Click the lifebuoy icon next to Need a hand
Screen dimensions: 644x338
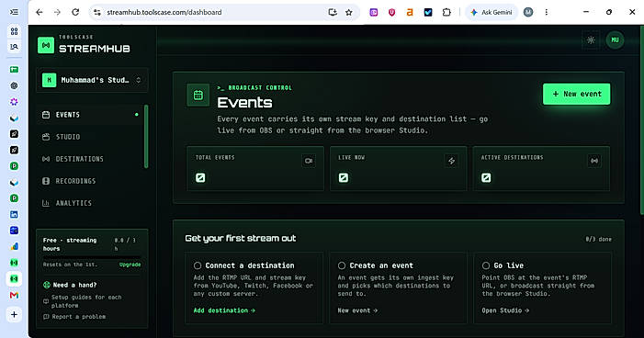coord(47,285)
